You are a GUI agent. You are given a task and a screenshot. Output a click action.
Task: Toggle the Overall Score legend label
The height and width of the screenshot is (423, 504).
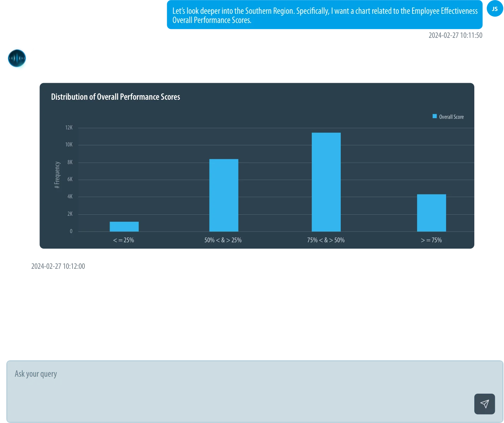[x=451, y=117]
